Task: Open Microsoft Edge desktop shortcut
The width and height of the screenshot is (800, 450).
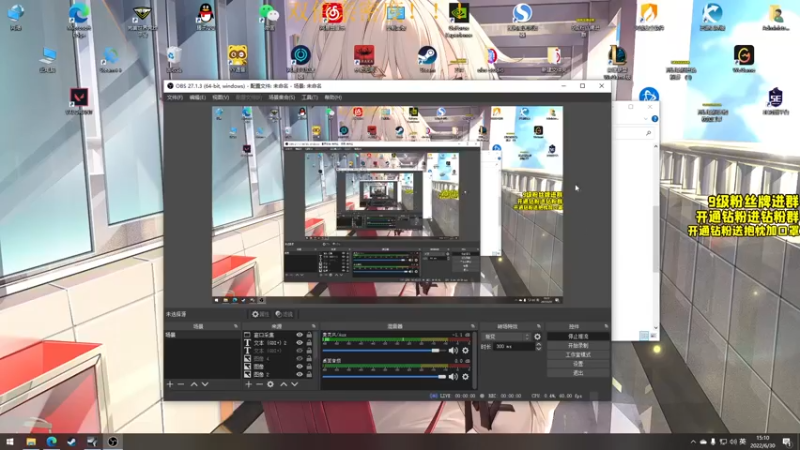Action: (79, 19)
